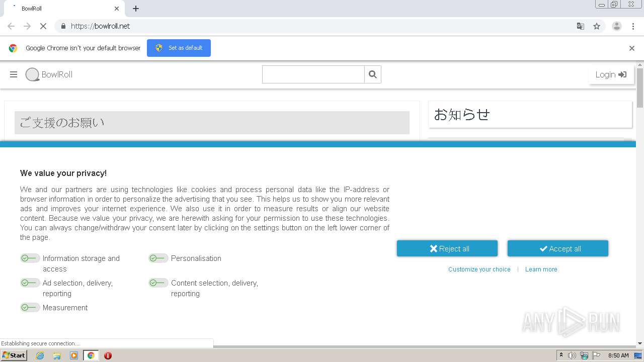Open Learn more link
The width and height of the screenshot is (644, 362).
(541, 269)
